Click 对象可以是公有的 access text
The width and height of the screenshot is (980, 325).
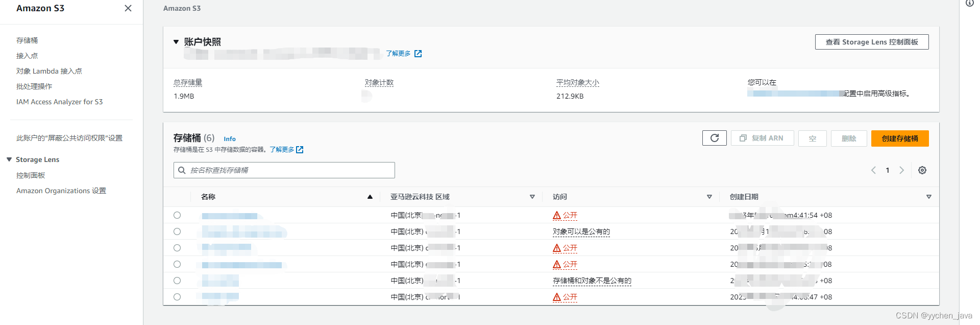click(581, 231)
